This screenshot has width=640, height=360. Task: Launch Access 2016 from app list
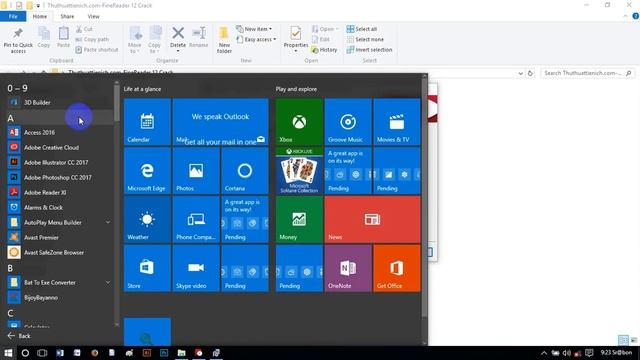59,132
